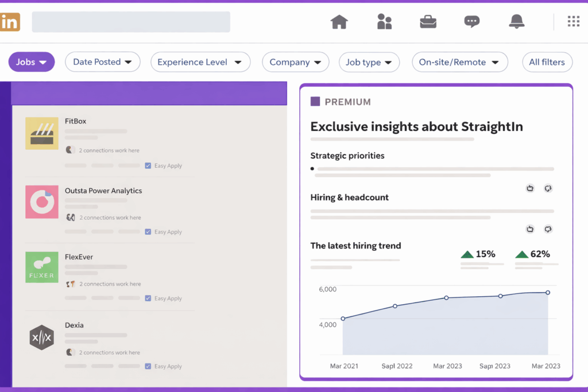Screen dimensions: 588x392
Task: Click the Dexia hexagon logo
Action: 41,337
